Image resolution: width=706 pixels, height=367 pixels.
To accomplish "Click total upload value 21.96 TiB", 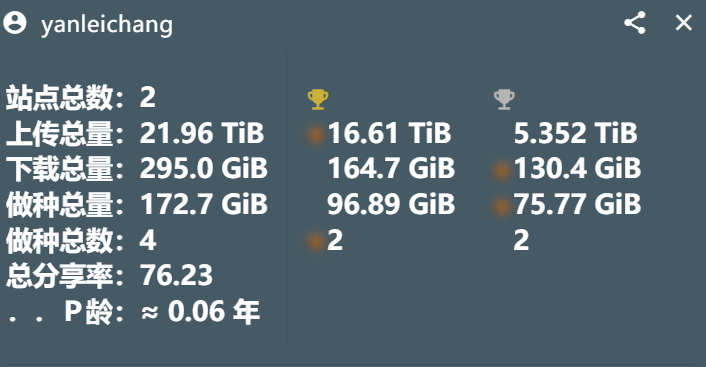I will [x=202, y=133].
